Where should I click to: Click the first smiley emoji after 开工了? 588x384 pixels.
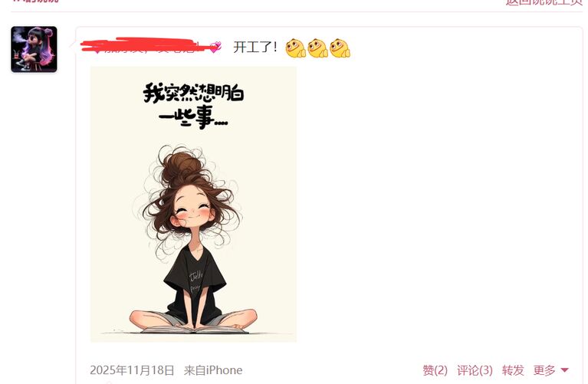click(295, 48)
